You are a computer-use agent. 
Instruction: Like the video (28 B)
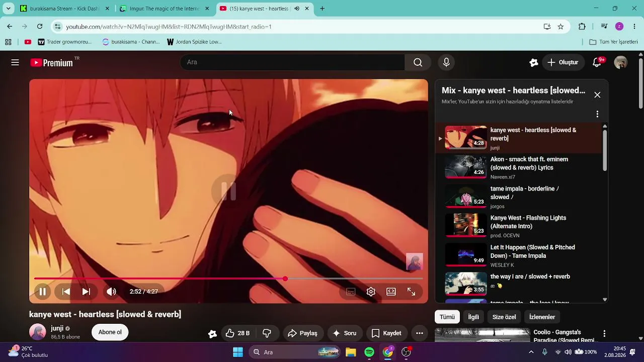tap(237, 333)
